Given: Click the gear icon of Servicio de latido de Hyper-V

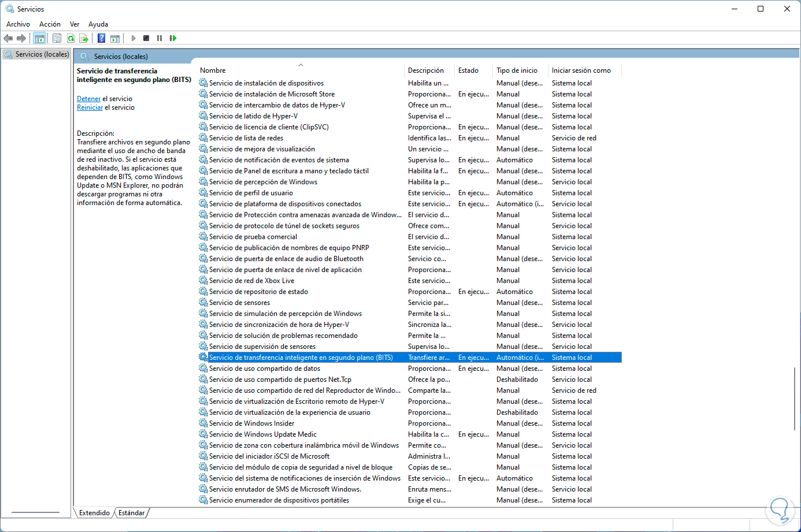Looking at the screenshot, I should (203, 116).
